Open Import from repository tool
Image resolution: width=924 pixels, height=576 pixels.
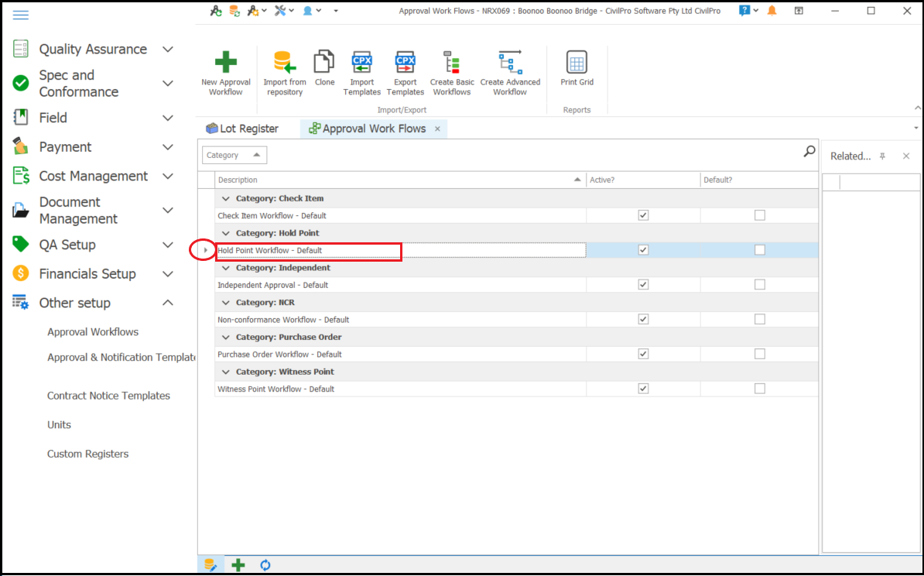point(284,63)
